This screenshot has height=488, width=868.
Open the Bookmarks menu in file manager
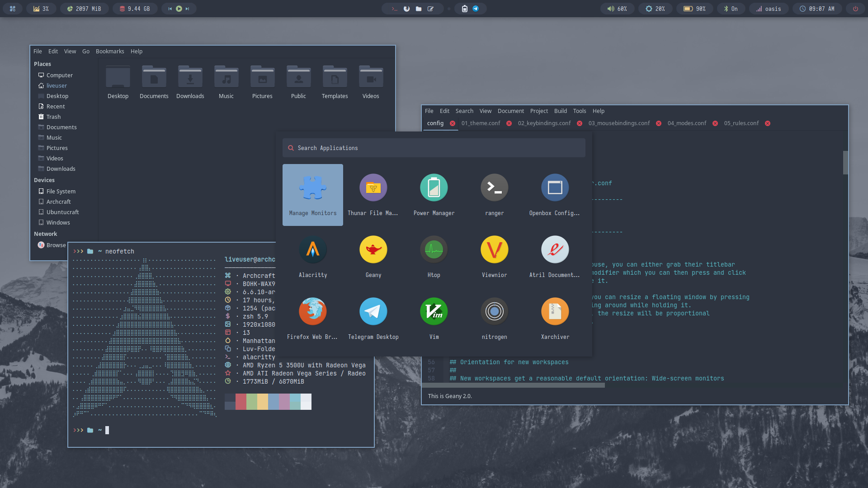point(110,52)
